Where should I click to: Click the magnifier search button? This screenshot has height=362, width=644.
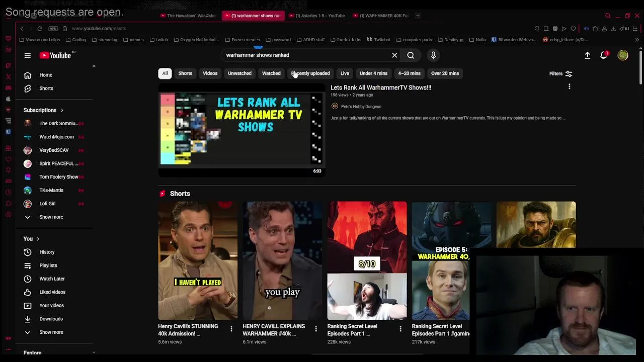coord(411,55)
